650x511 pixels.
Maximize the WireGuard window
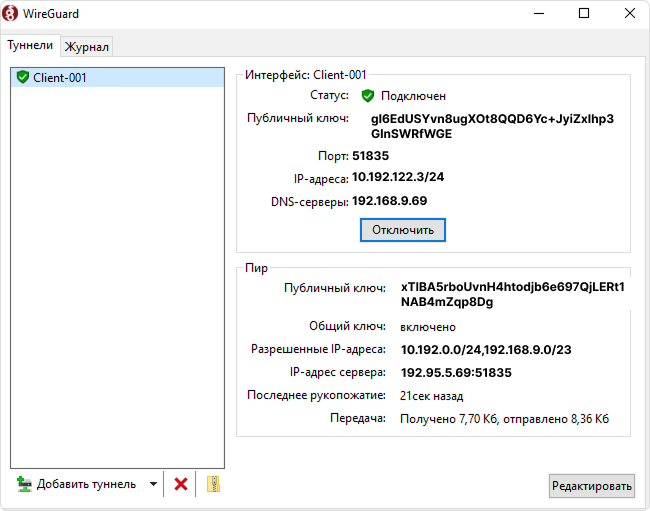[x=584, y=13]
